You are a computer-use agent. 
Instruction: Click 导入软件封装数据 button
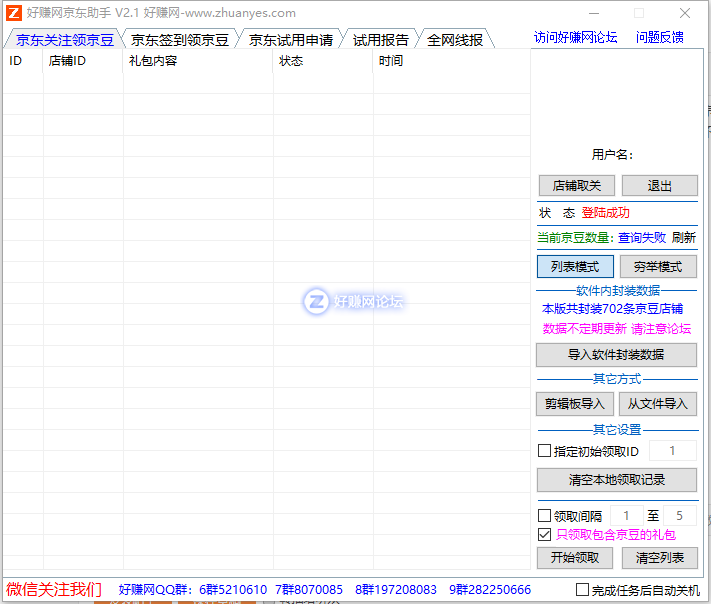point(616,355)
